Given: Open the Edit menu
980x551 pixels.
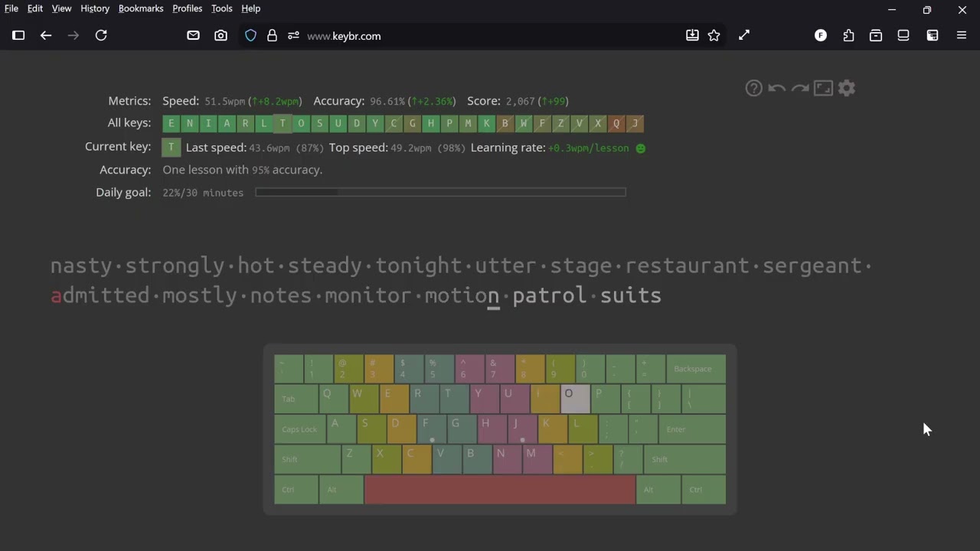Looking at the screenshot, I should click(35, 8).
